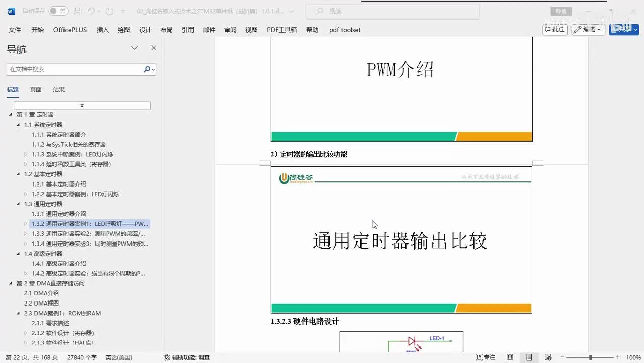Open the 设计 ribbon tab
644x363 pixels.
pyautogui.click(x=145, y=30)
